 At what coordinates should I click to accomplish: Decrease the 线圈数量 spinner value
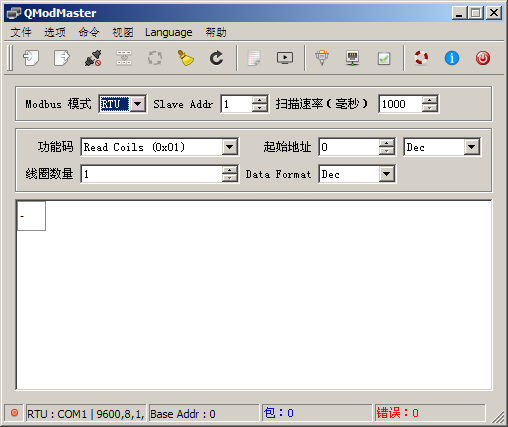click(229, 178)
